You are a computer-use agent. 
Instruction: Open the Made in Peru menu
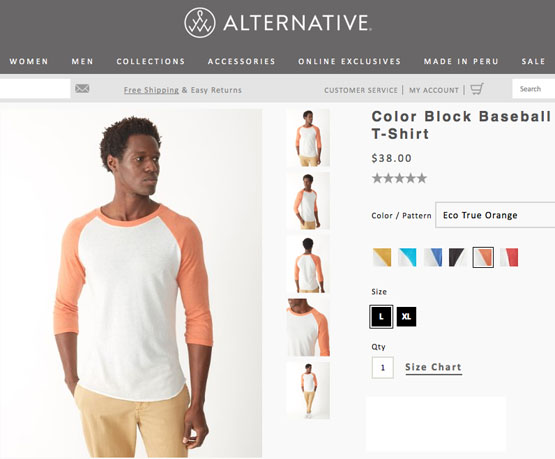coord(461,61)
